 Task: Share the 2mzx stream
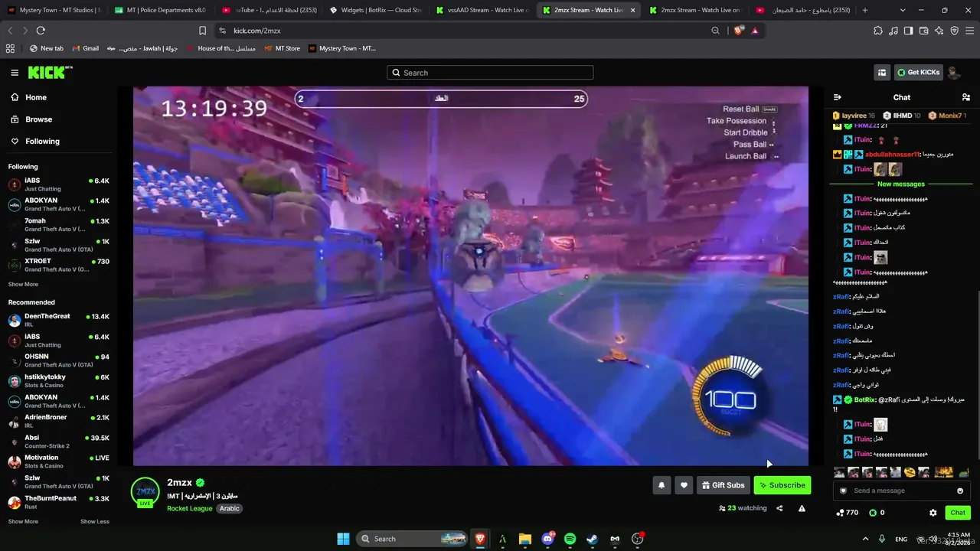click(779, 508)
